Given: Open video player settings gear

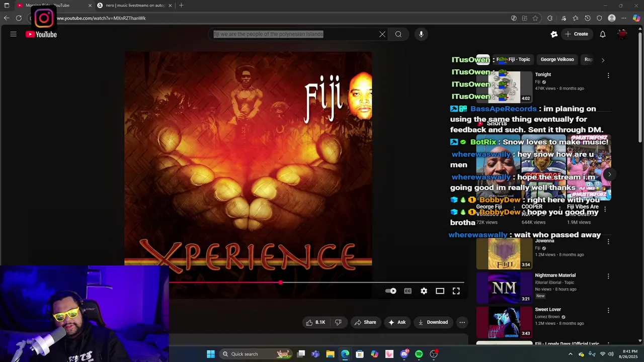Looking at the screenshot, I should pyautogui.click(x=424, y=291).
